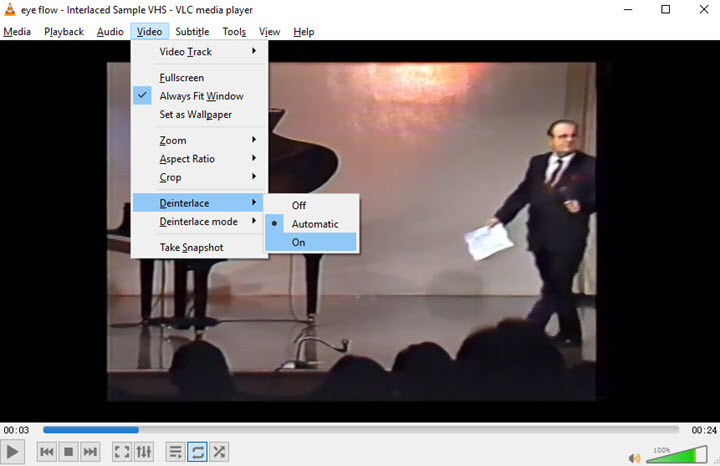The width and height of the screenshot is (720, 466).
Task: Toggle fullscreen via toolbar icon
Action: (122, 452)
